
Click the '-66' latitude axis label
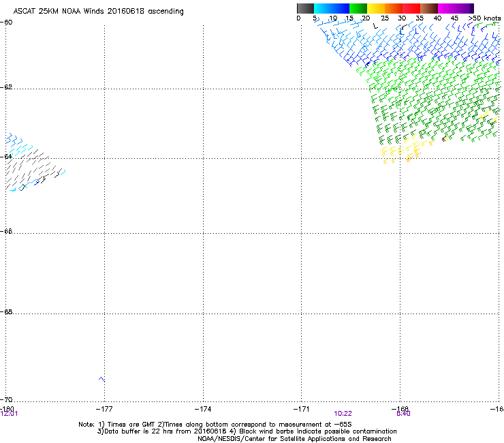6,232
